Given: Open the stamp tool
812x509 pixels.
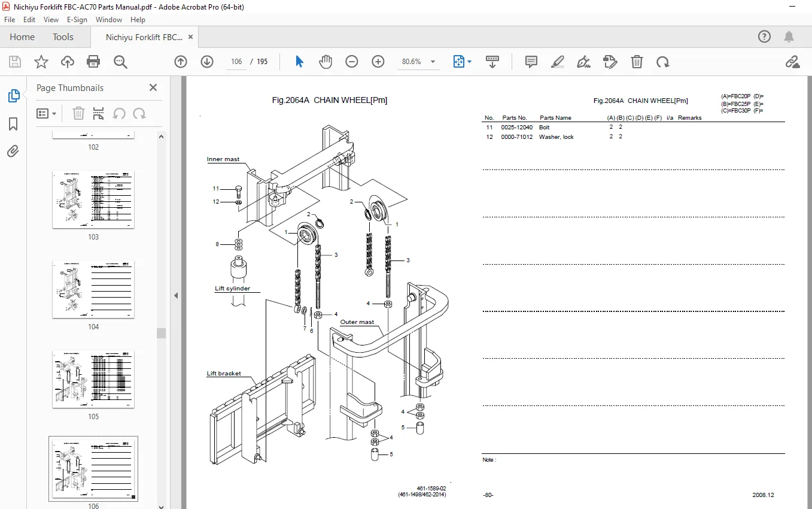Looking at the screenshot, I should tap(610, 62).
